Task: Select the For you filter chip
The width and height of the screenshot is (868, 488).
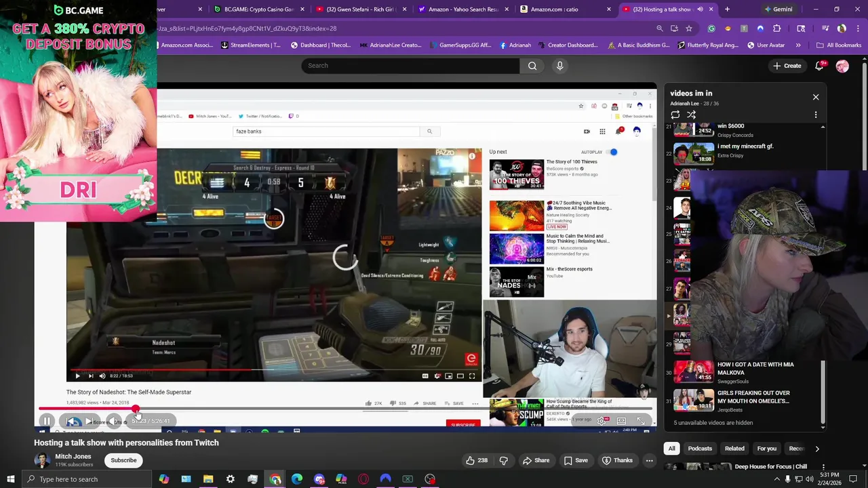Action: pos(766,449)
